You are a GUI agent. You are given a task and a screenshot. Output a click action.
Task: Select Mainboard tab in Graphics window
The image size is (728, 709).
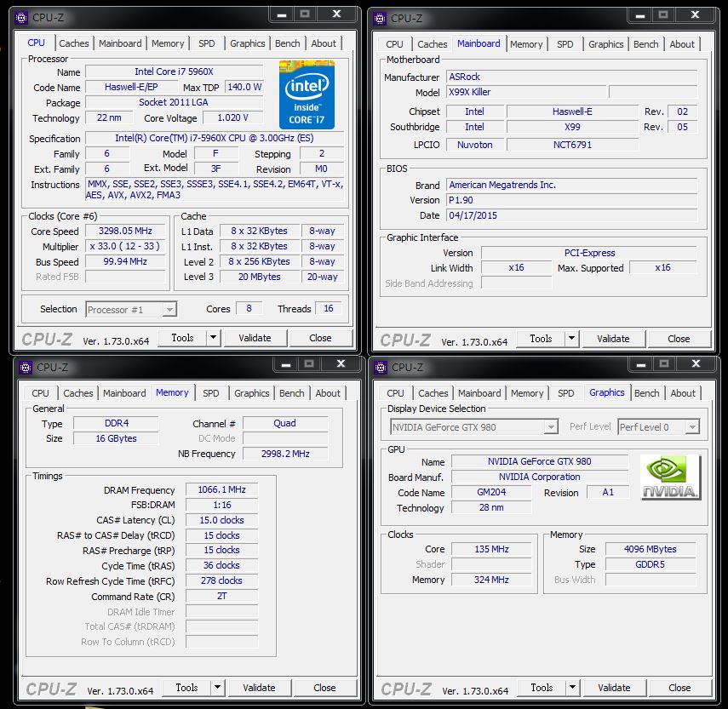(x=479, y=393)
